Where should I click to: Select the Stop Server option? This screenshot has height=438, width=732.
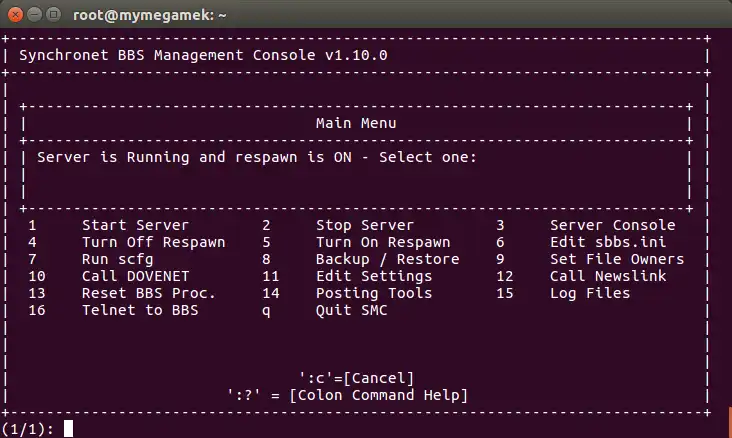pos(364,225)
